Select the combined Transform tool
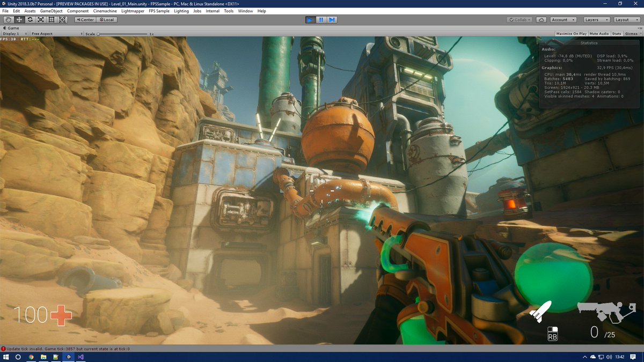Viewport: 644px width, 362px height. (62, 19)
